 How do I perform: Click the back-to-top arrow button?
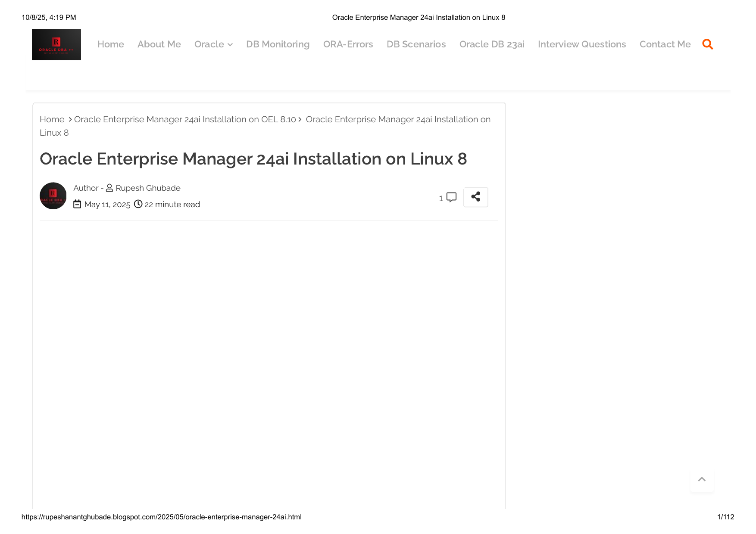tap(702, 479)
